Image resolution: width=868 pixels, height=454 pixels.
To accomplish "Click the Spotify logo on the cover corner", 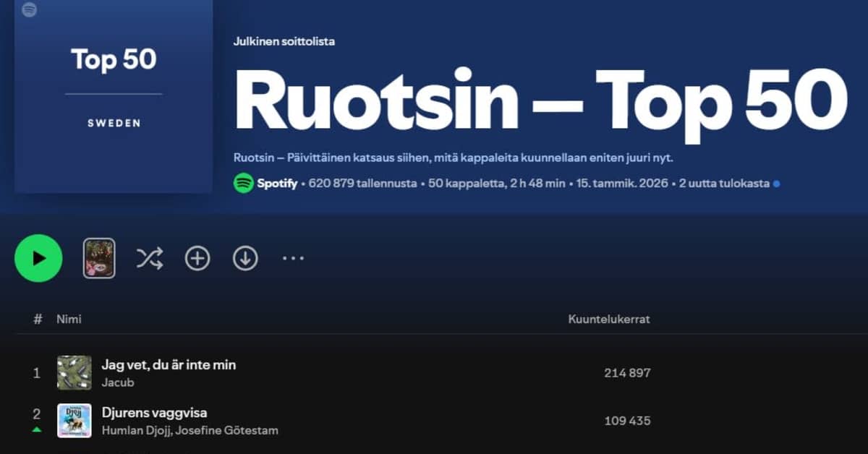I will click(x=30, y=10).
